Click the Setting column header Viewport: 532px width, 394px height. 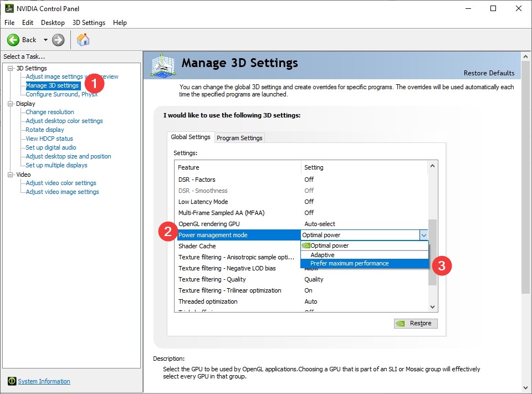(x=365, y=167)
